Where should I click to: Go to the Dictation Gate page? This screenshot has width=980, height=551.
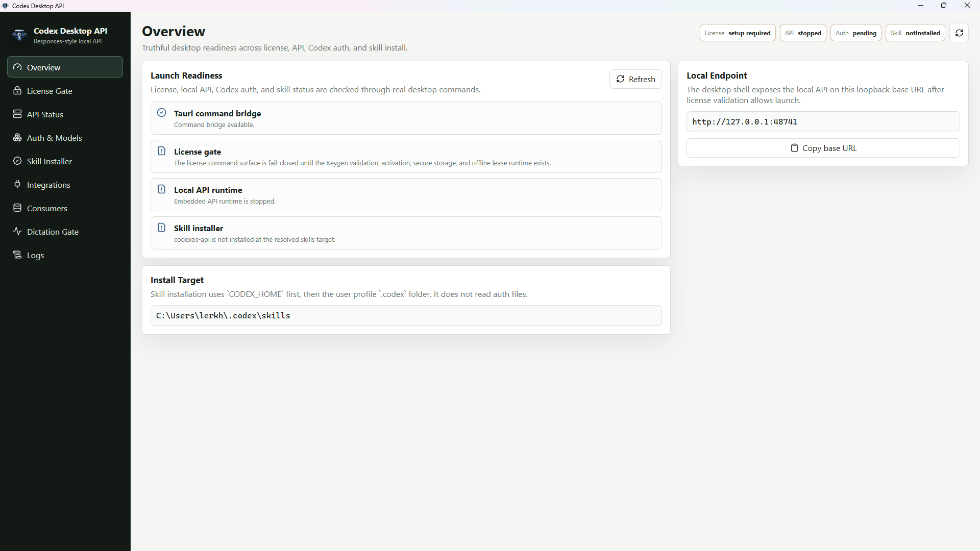pos(65,232)
